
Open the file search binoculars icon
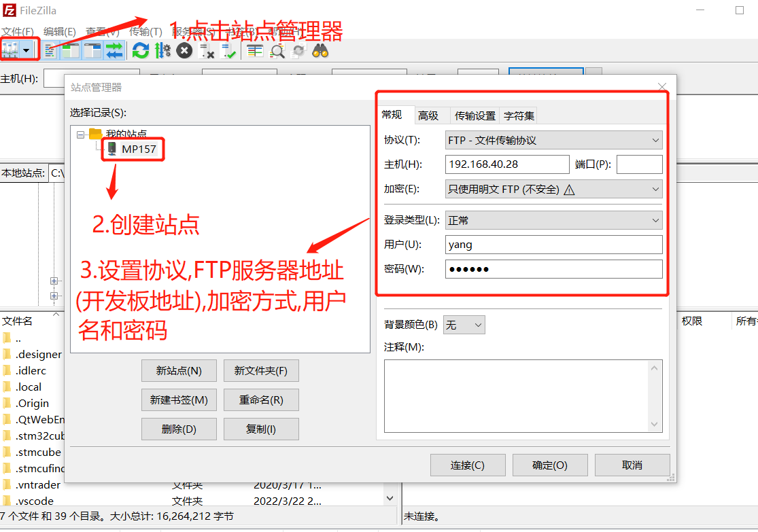click(320, 50)
